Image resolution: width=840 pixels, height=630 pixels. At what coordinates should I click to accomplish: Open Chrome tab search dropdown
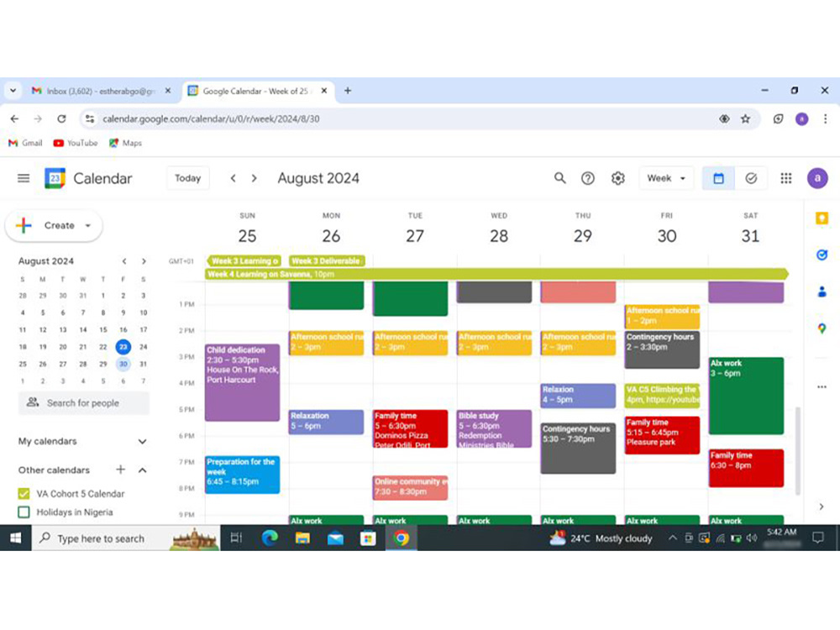pyautogui.click(x=13, y=91)
